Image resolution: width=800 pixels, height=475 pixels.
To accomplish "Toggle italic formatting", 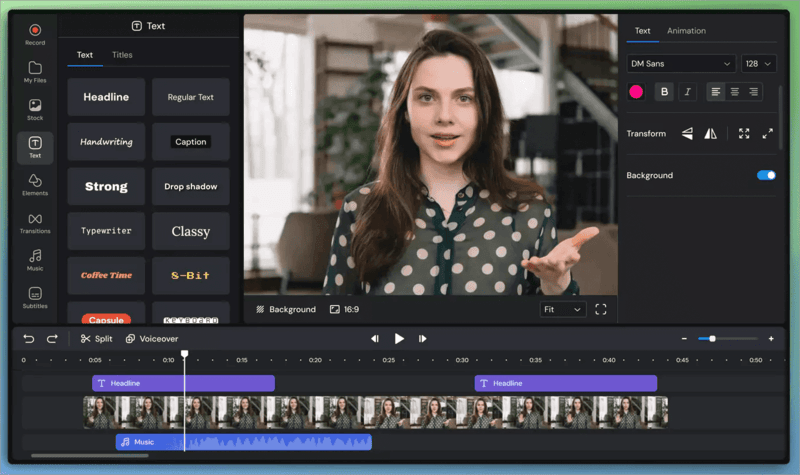I will pyautogui.click(x=687, y=92).
